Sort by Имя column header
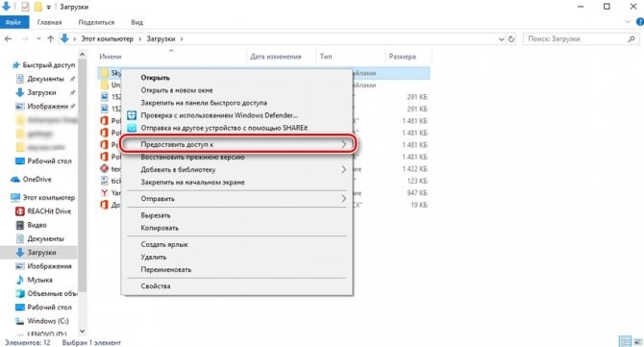The height and width of the screenshot is (347, 644). 111,57
